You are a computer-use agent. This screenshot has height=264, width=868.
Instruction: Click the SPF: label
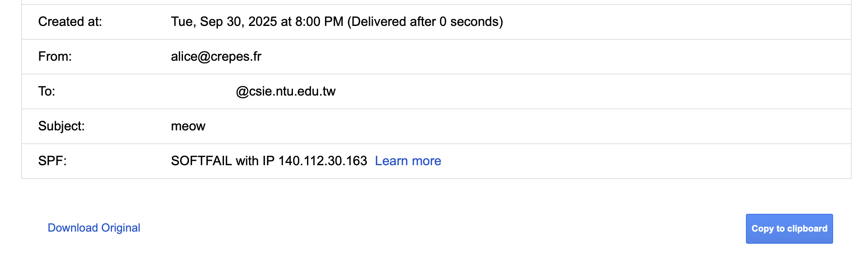click(x=52, y=161)
